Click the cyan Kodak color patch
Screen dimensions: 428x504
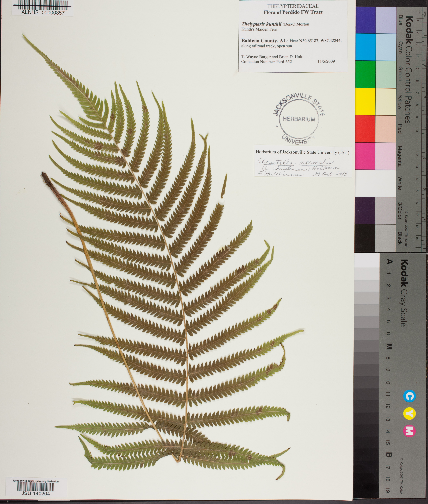pos(365,47)
